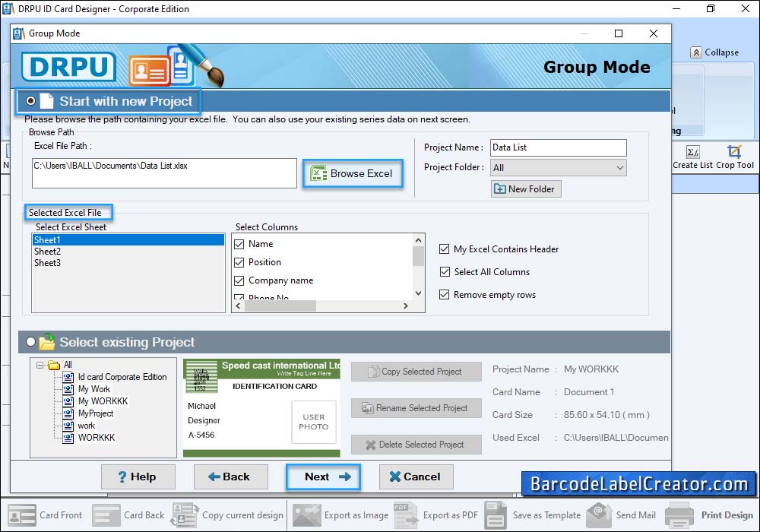Click the columns list scroll up arrow
Screen dimensions: 760x532
(418, 240)
